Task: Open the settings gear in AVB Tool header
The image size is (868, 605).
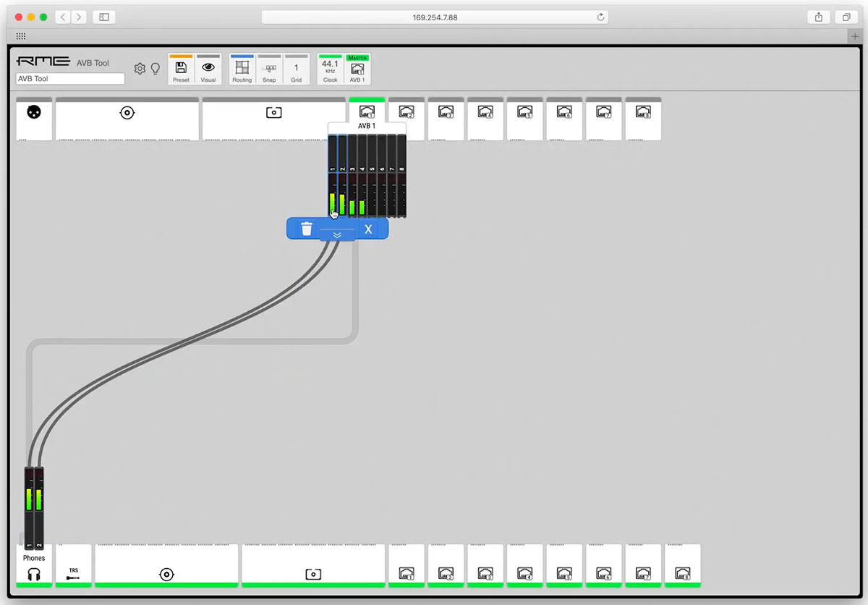Action: 140,69
